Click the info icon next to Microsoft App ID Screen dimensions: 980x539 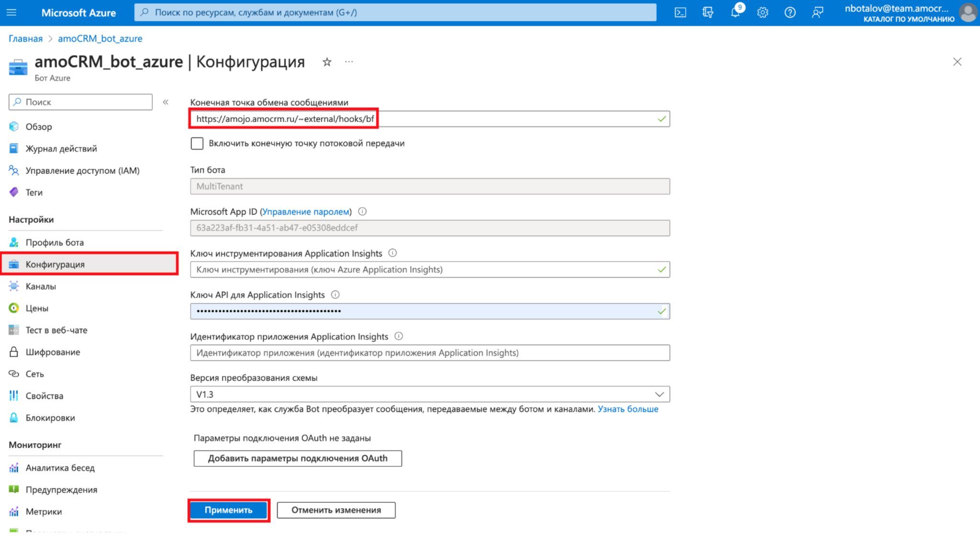(x=362, y=211)
